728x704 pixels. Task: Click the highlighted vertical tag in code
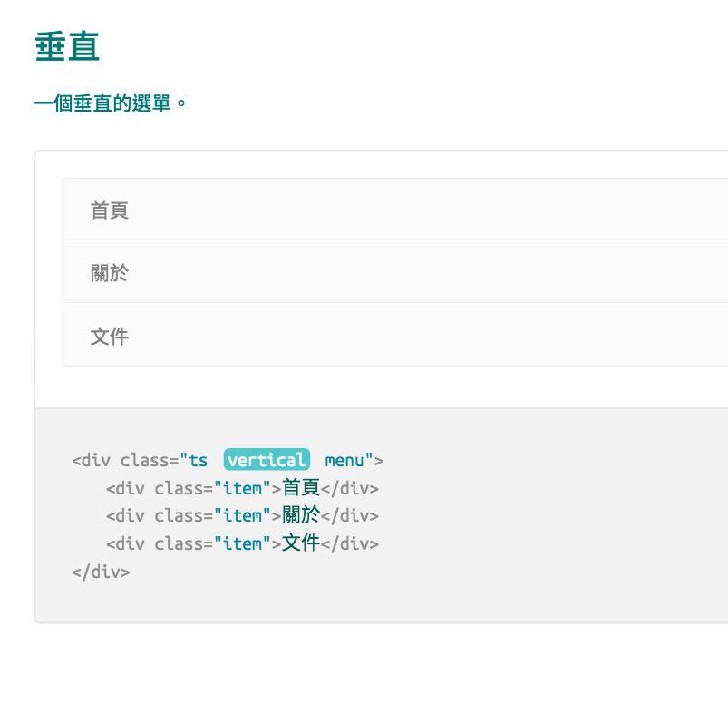[267, 460]
